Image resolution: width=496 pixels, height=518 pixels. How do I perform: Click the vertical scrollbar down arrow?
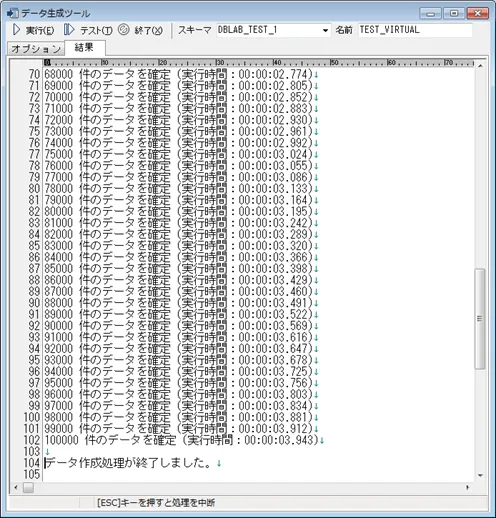coord(480,475)
